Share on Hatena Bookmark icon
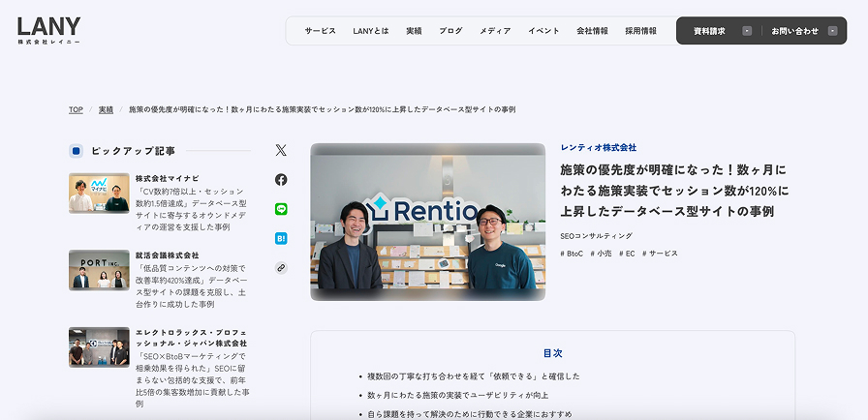Viewport: 868px width, 420px height. click(281, 238)
